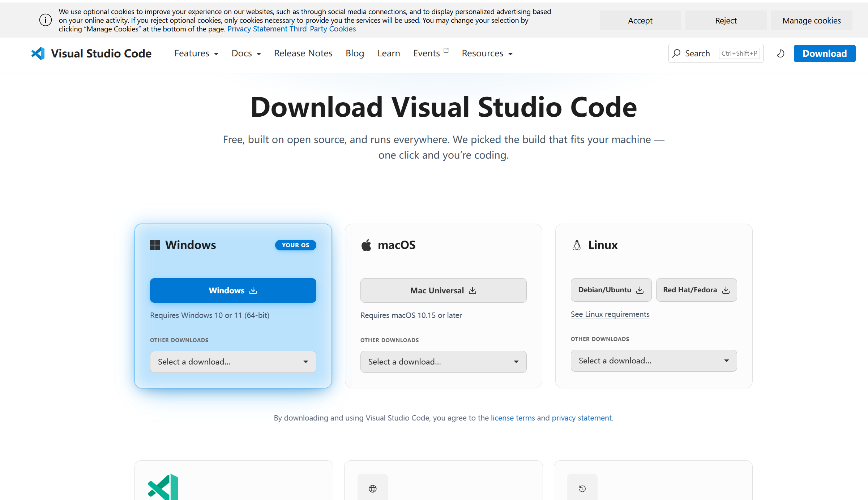This screenshot has height=500, width=868.
Task: Open the Learn page
Action: pyautogui.click(x=389, y=53)
